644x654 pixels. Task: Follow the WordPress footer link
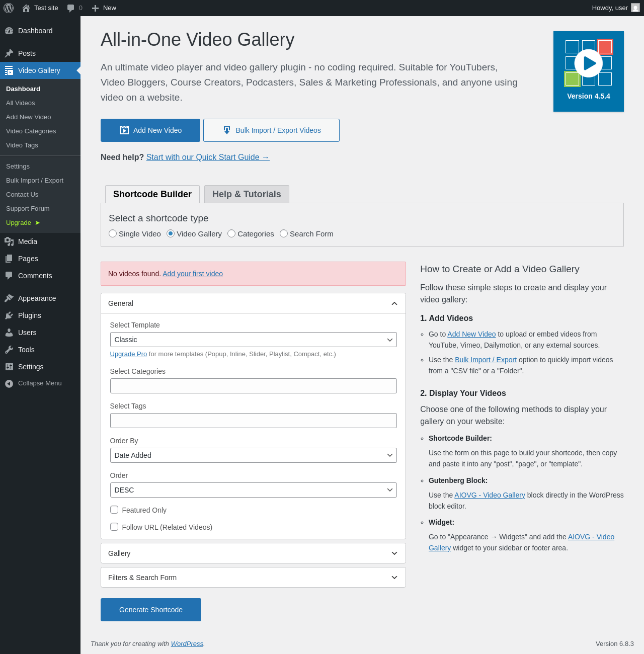coord(187,644)
